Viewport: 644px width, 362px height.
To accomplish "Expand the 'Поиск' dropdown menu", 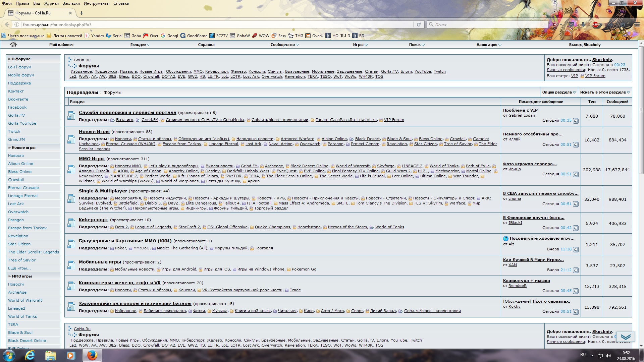I will tap(417, 45).
